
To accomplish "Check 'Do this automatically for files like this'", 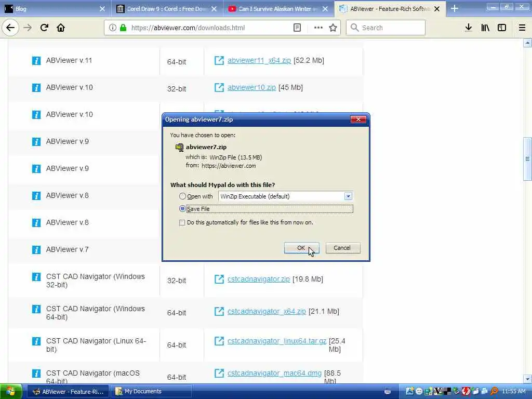I will [182, 222].
